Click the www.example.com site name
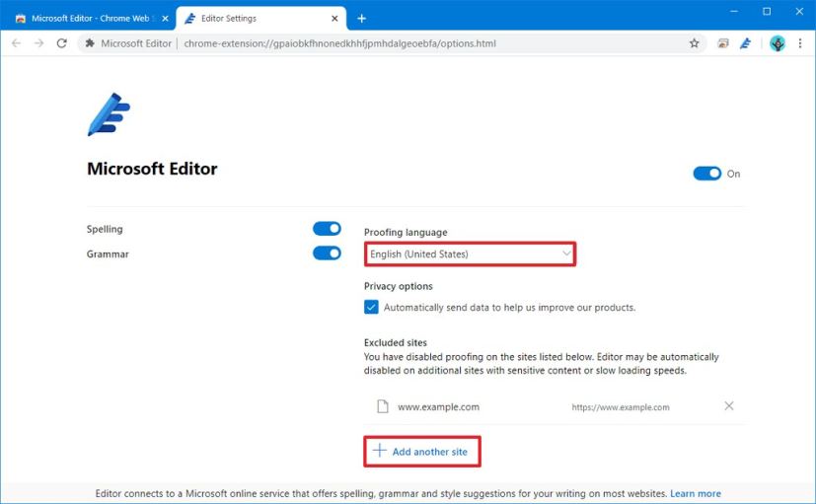 pyautogui.click(x=438, y=406)
